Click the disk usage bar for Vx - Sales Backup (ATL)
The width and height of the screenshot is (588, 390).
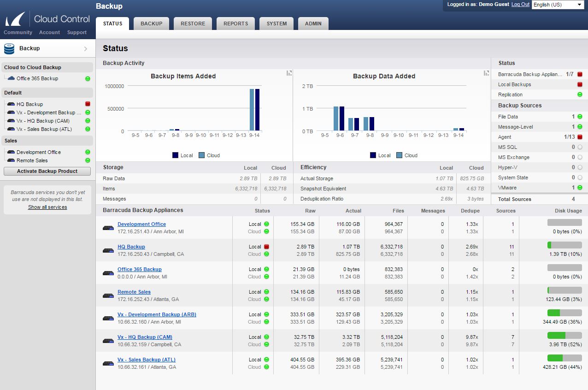tap(564, 358)
